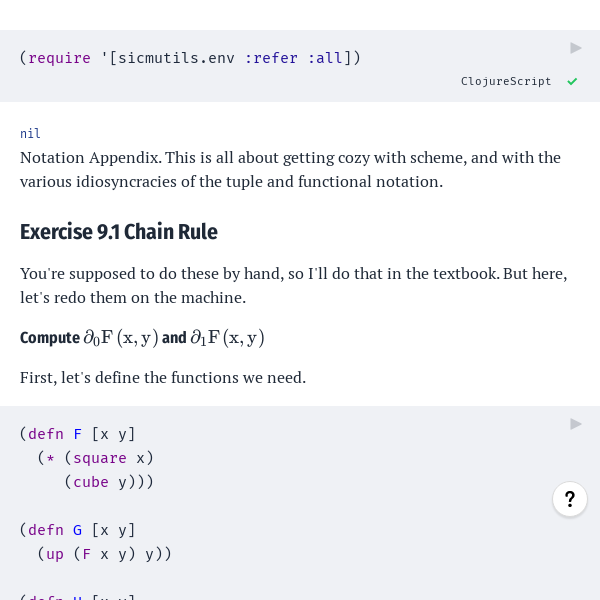The image size is (600, 600).
Task: Open the question mark help button
Action: (x=570, y=499)
